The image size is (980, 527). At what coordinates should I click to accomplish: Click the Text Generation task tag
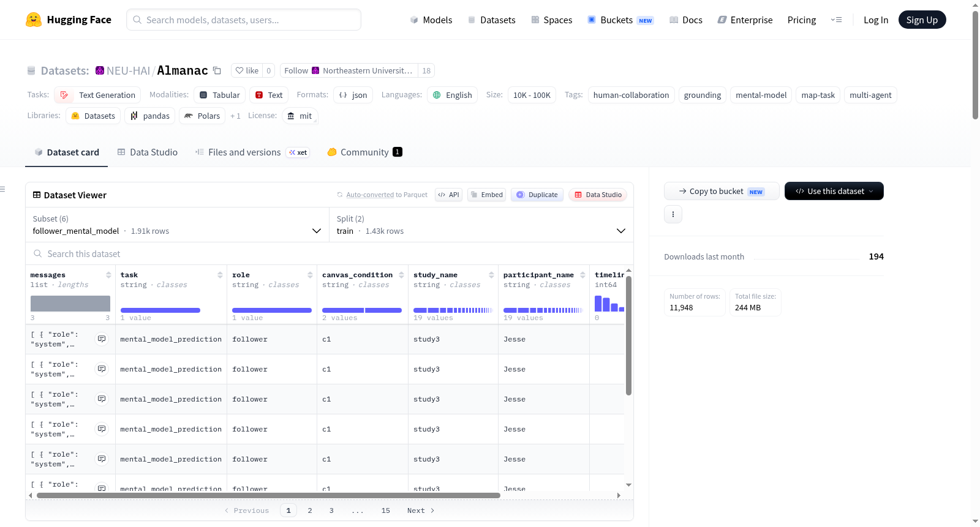pyautogui.click(x=97, y=95)
